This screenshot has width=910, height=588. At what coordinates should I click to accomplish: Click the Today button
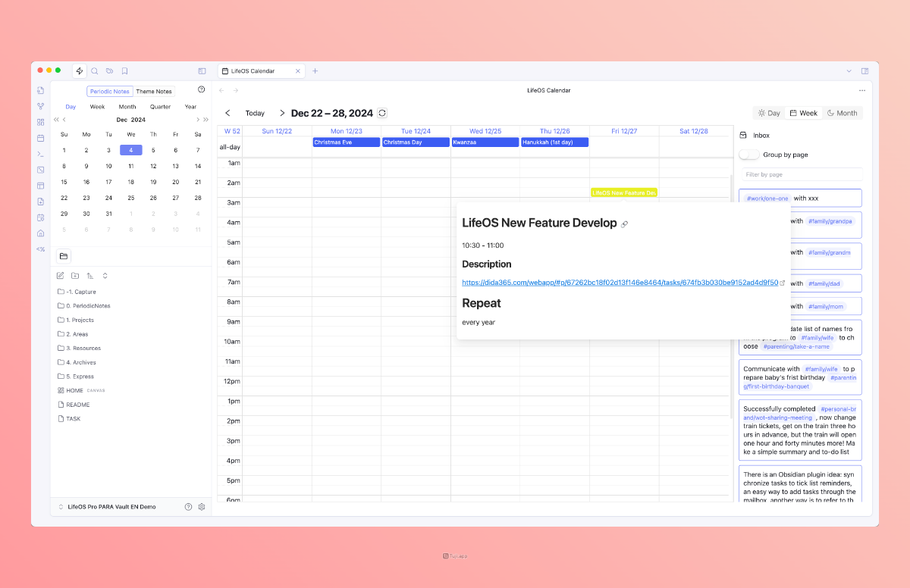click(x=255, y=113)
